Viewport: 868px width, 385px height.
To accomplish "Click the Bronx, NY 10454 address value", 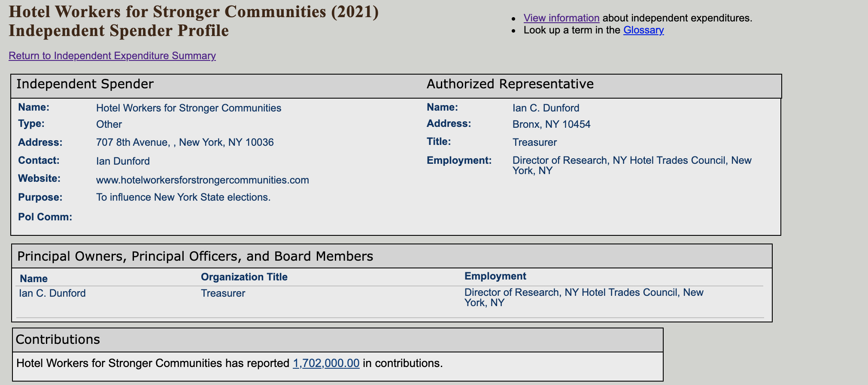I will point(551,124).
